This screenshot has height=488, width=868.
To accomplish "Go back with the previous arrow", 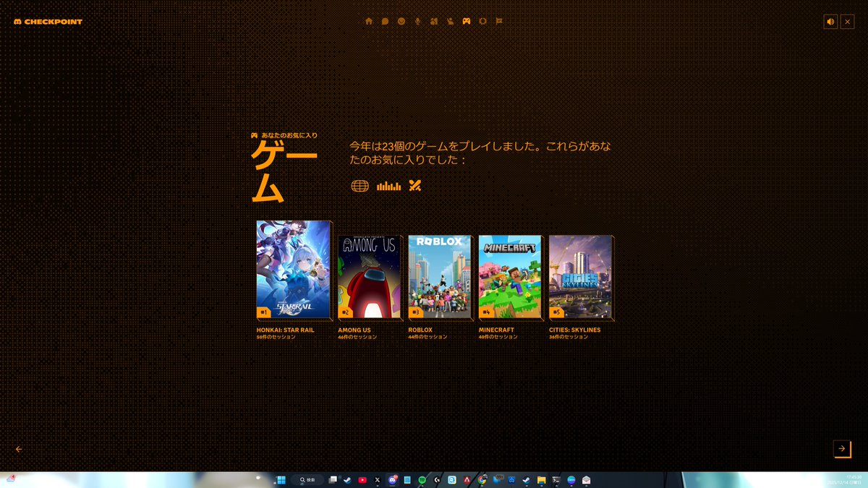I will click(19, 449).
